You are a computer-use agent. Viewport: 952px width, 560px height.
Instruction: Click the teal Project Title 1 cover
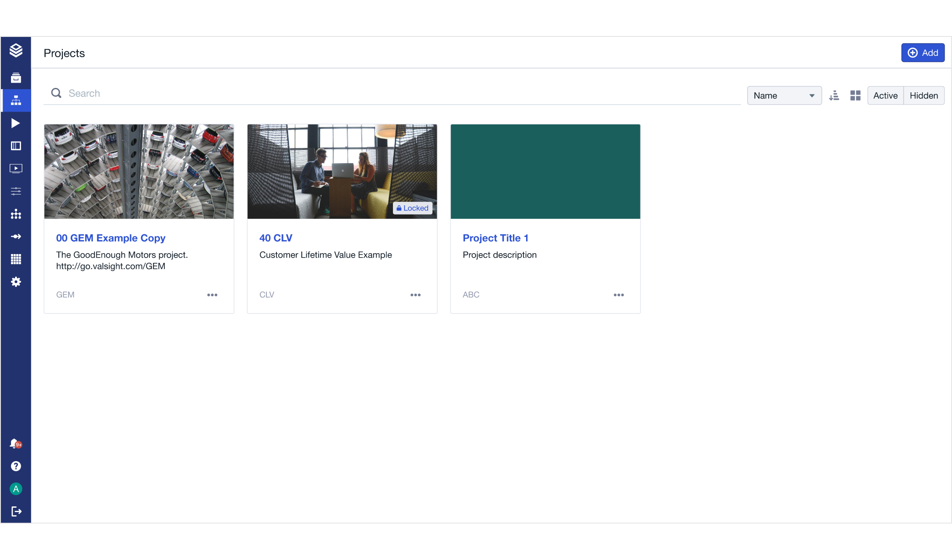[x=545, y=171]
